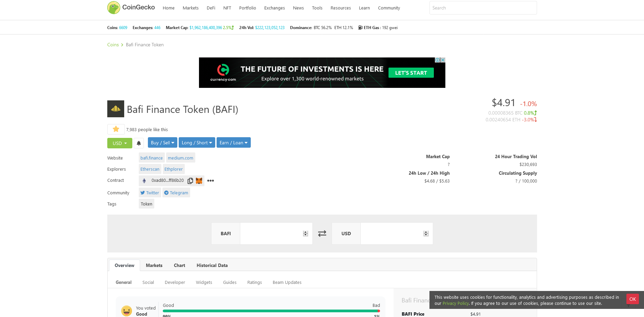
Task: Add token to MetaMask via fox icon
Action: tap(199, 181)
